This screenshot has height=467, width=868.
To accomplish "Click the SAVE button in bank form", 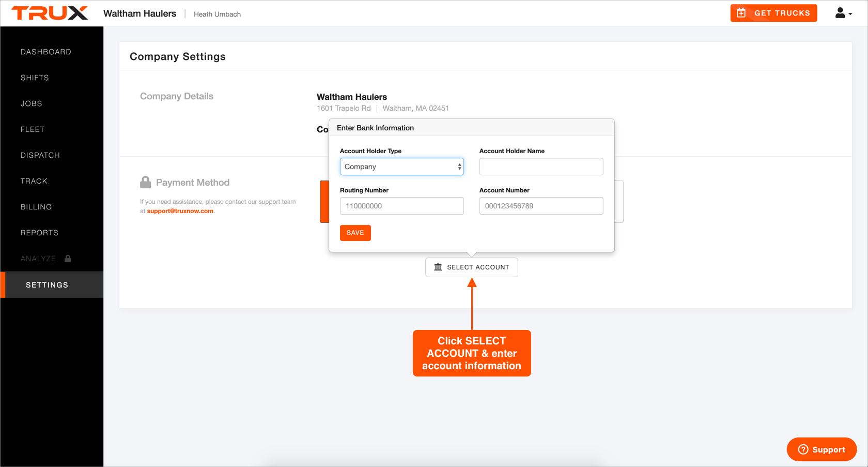I will tap(355, 233).
